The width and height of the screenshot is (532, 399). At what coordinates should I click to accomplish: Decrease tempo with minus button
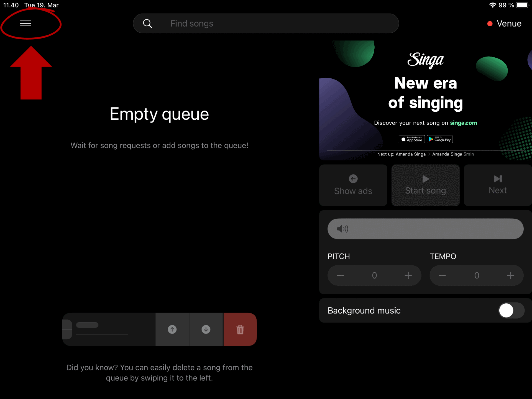click(x=443, y=275)
